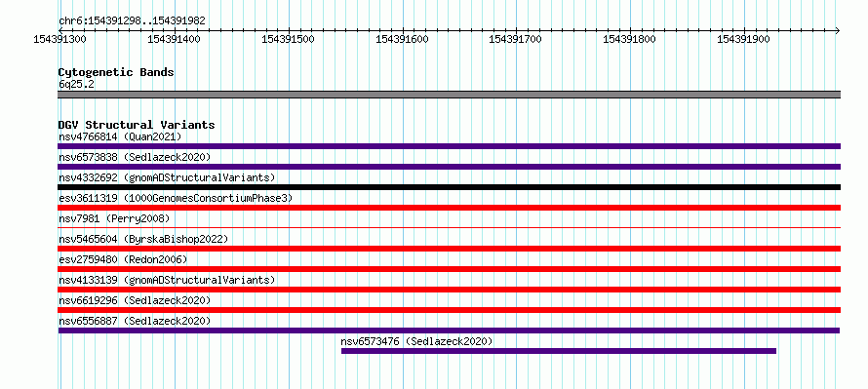The height and width of the screenshot is (389, 868).
Task: Click the purple bar under nsv6556887
Action: pyautogui.click(x=449, y=331)
